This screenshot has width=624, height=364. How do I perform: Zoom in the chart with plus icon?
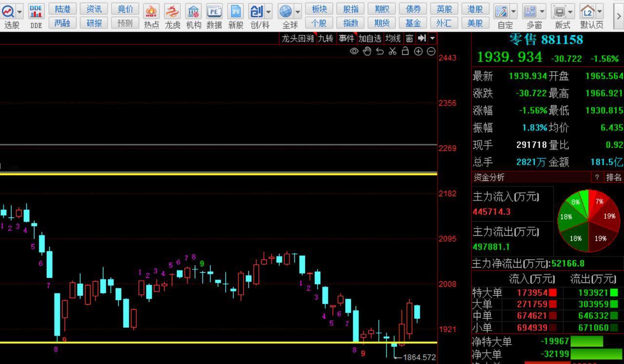click(418, 51)
